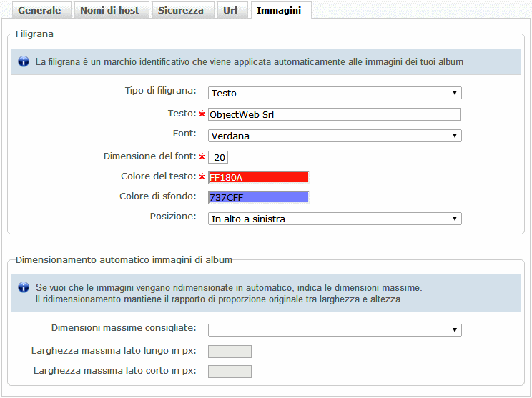Viewport: 532px width, 398px height.
Task: Open the Posizione dropdown
Action: pyautogui.click(x=335, y=219)
